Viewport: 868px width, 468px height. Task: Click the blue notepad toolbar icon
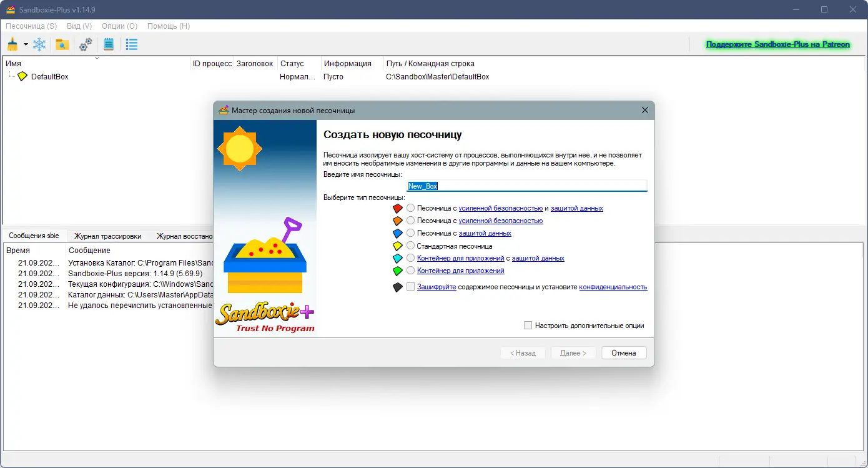coord(109,44)
